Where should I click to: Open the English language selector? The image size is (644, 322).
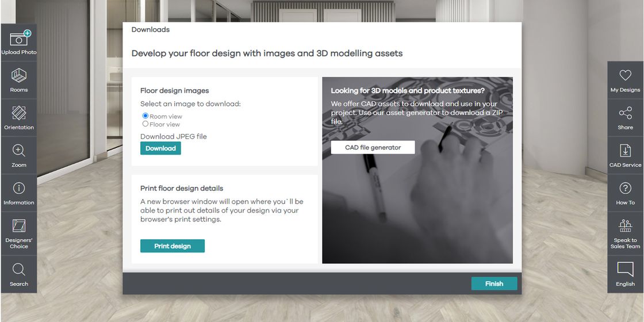point(625,274)
